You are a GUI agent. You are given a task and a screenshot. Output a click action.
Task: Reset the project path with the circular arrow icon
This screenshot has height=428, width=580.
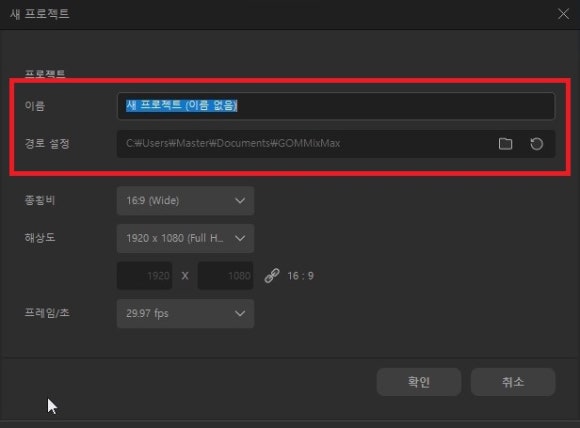tap(536, 144)
